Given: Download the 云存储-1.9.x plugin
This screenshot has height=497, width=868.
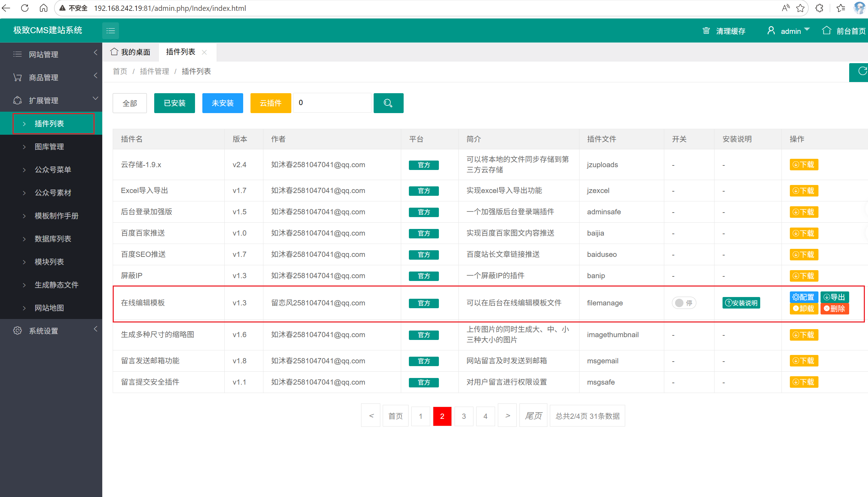Looking at the screenshot, I should (x=803, y=165).
